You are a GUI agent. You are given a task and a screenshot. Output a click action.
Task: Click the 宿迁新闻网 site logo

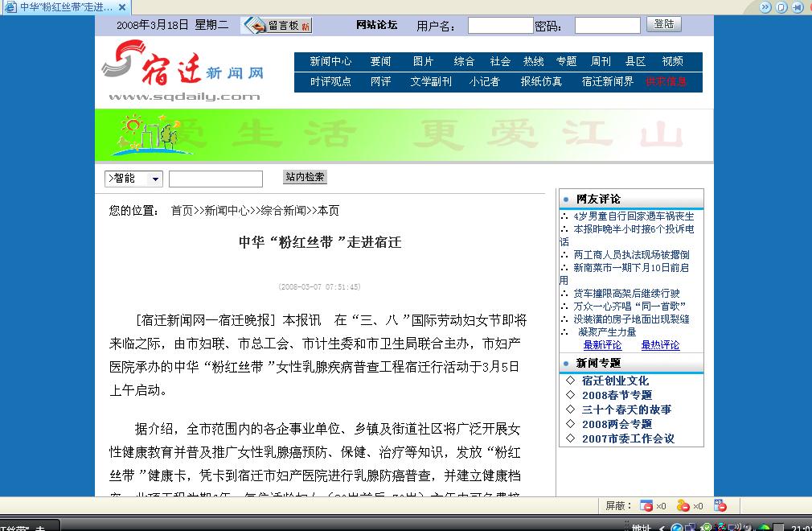pos(183,72)
